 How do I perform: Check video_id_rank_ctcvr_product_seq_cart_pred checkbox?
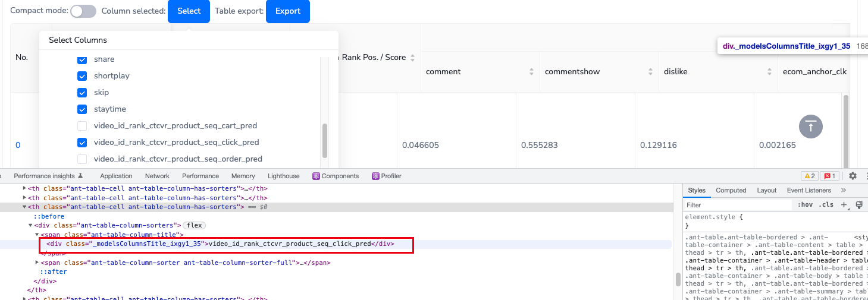[82, 126]
